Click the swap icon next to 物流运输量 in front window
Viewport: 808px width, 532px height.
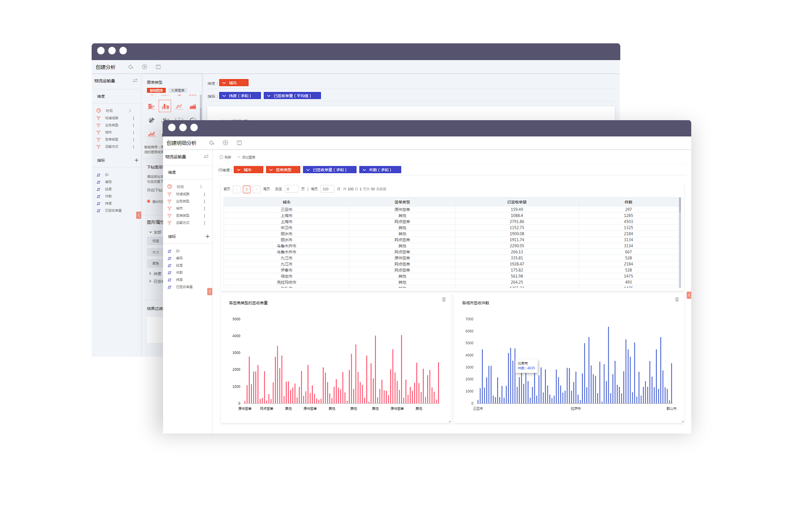(x=206, y=157)
